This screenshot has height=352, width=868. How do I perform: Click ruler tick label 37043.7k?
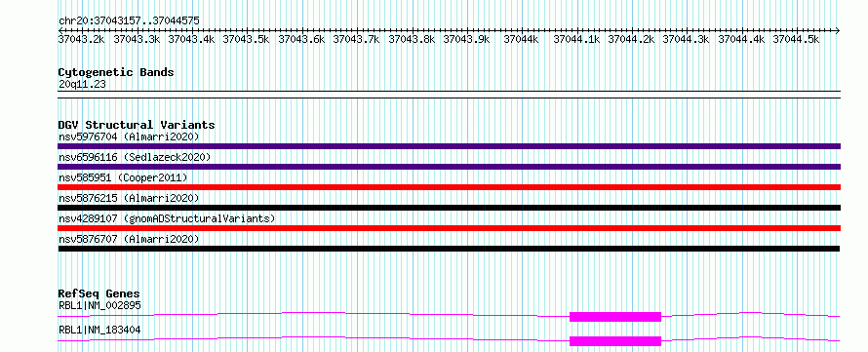[357, 39]
